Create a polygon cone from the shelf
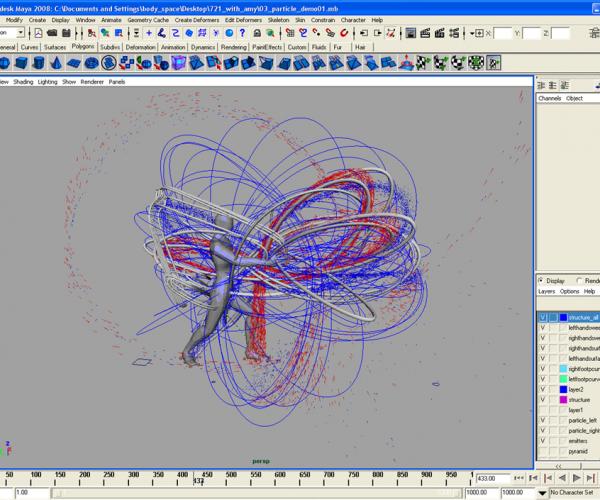This screenshot has height=500, width=600. click(x=56, y=63)
